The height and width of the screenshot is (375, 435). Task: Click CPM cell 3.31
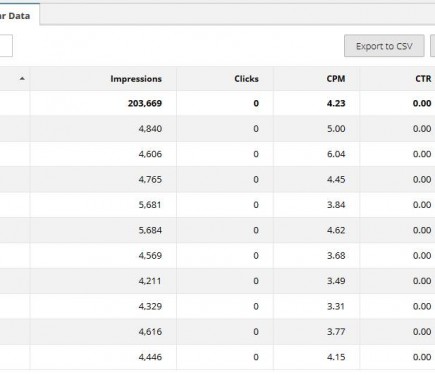(x=336, y=306)
